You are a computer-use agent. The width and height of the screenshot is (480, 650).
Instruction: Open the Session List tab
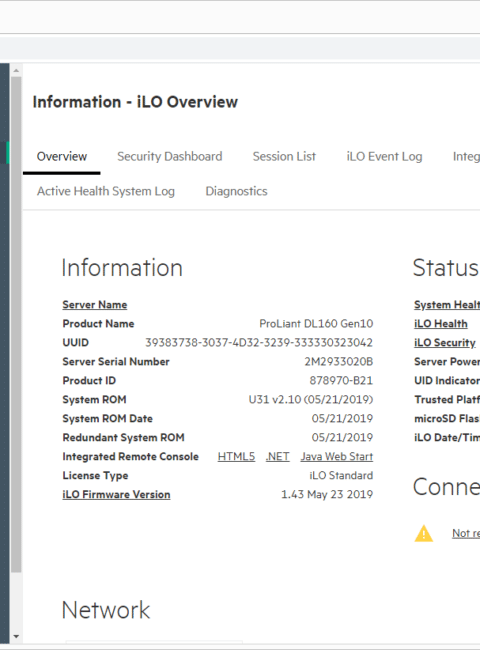coord(284,156)
